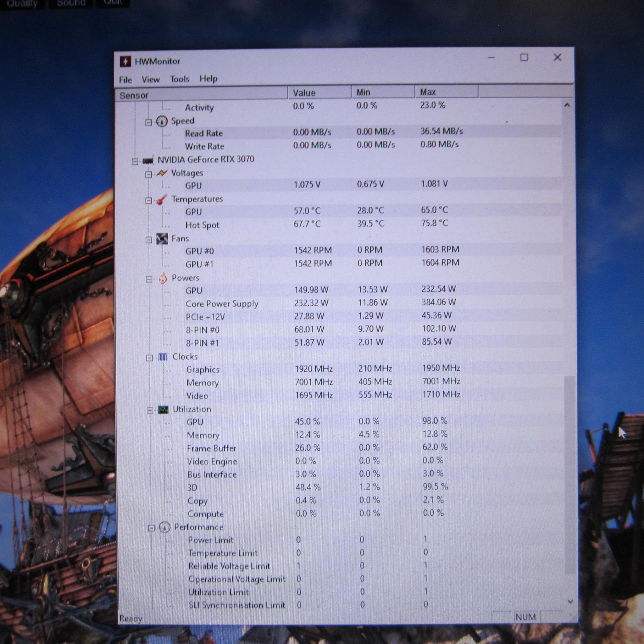
Task: Collapse the Speed section
Action: (x=149, y=123)
